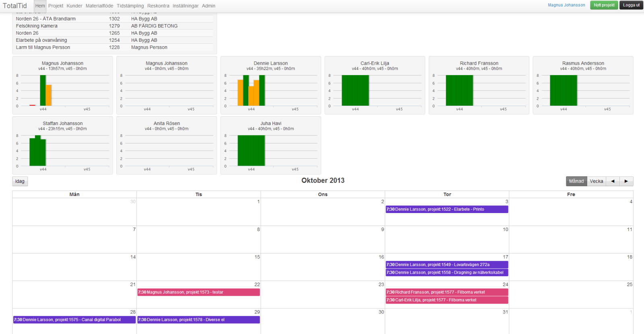Switch calendar to Månad view
Screen dimensions: 644x334
(576, 181)
